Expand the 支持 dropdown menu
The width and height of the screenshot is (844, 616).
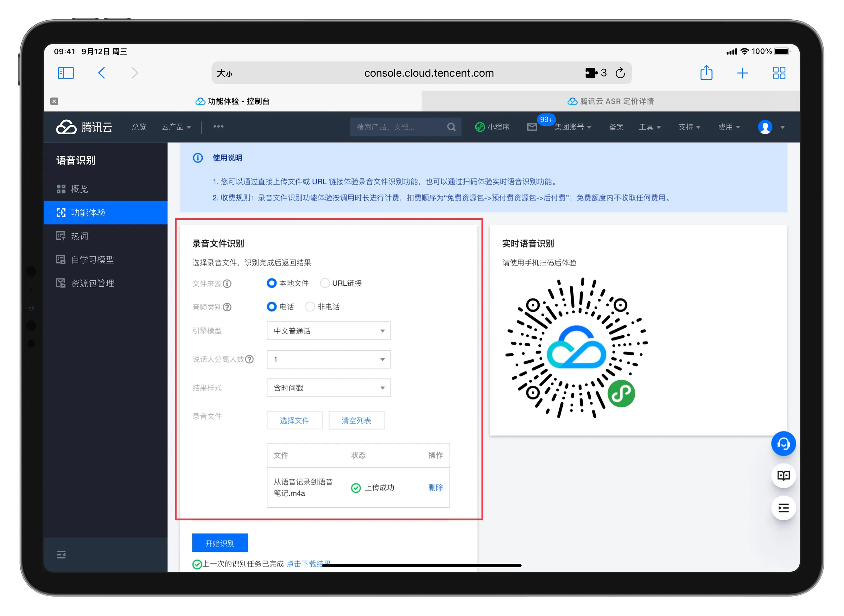point(689,127)
